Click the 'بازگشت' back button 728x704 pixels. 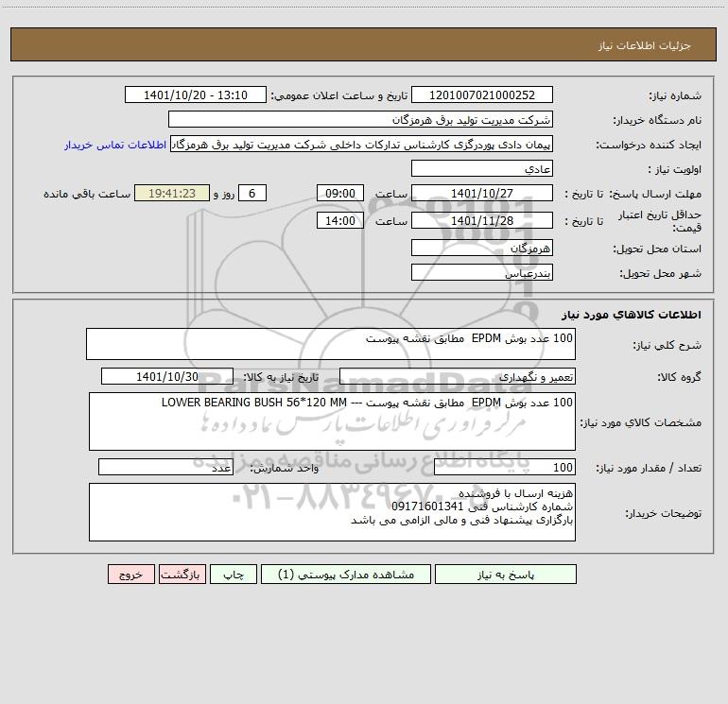(x=182, y=575)
